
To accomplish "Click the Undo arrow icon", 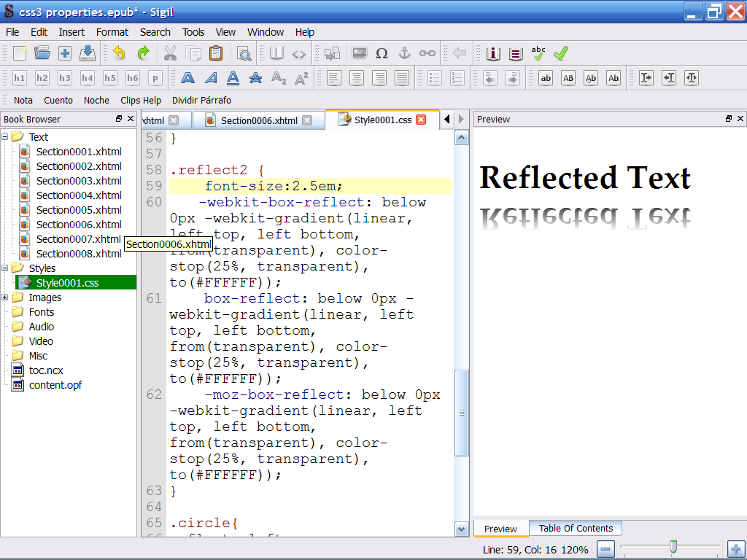I will [x=120, y=53].
